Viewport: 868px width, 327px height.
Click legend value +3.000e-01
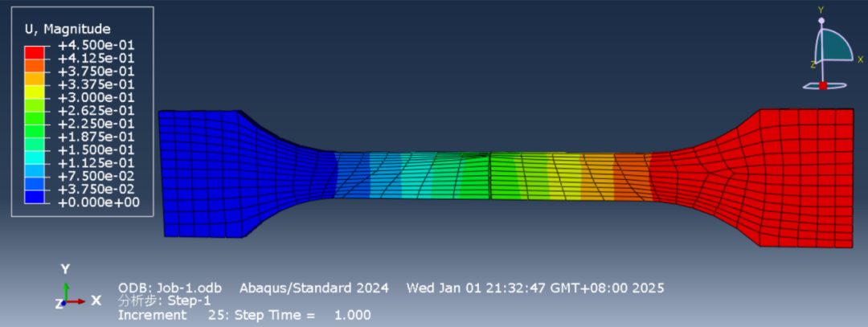coord(96,98)
